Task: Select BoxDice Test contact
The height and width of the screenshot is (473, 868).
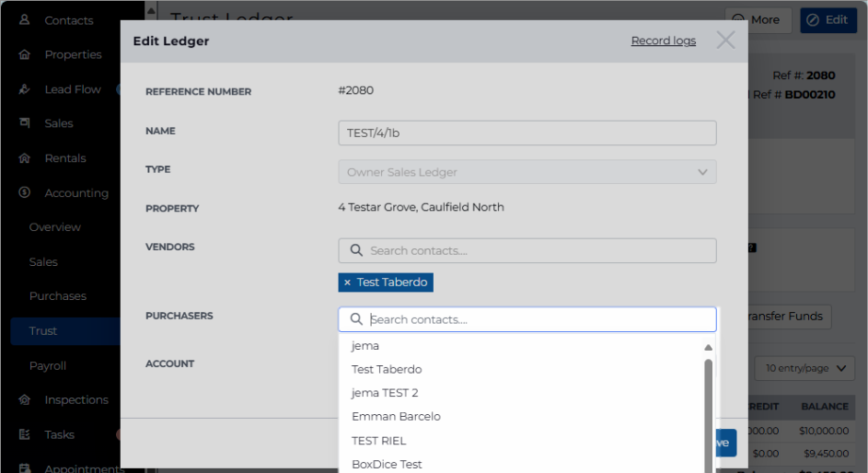Action: (x=387, y=464)
